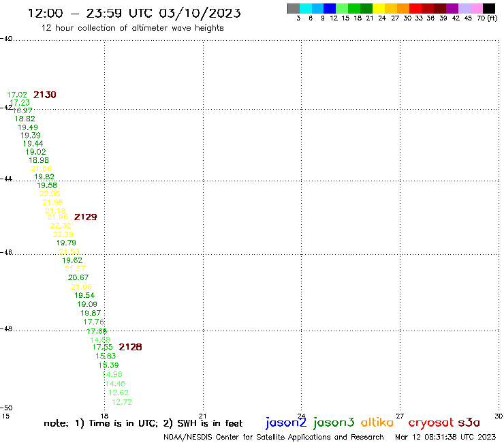Image resolution: width=504 pixels, height=443 pixels.
Task: Select the wave height value 17.02
Action: pyautogui.click(x=17, y=95)
